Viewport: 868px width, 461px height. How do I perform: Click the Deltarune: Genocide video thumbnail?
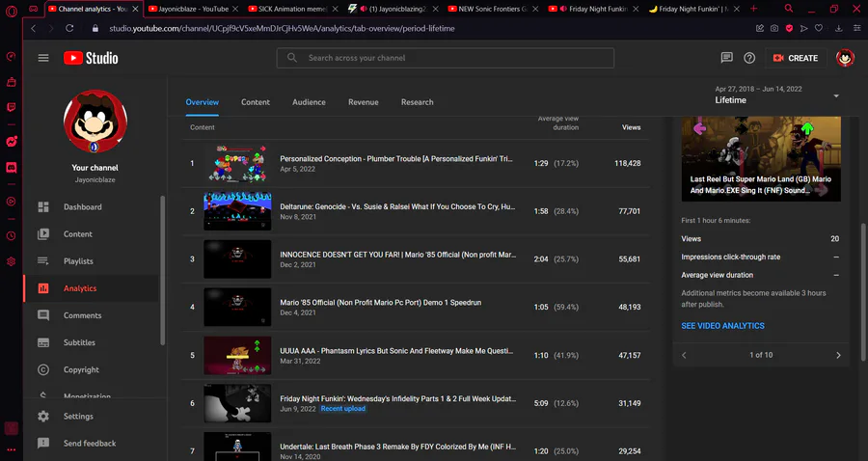point(237,211)
